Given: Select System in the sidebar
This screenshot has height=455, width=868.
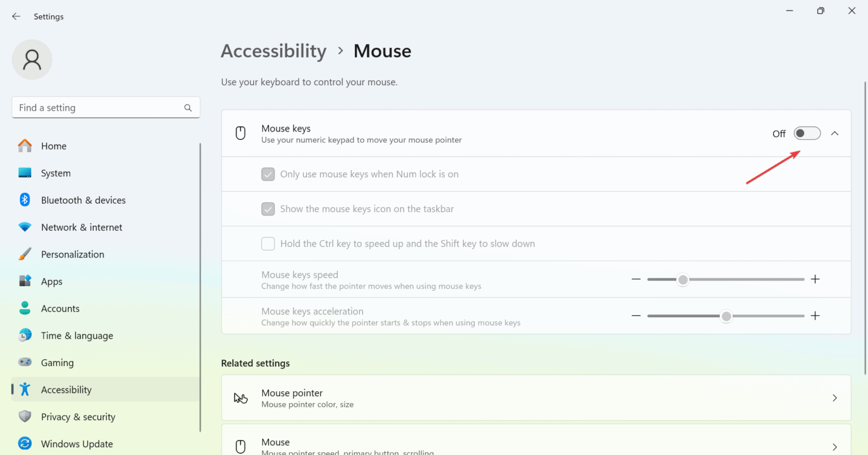Looking at the screenshot, I should (55, 173).
